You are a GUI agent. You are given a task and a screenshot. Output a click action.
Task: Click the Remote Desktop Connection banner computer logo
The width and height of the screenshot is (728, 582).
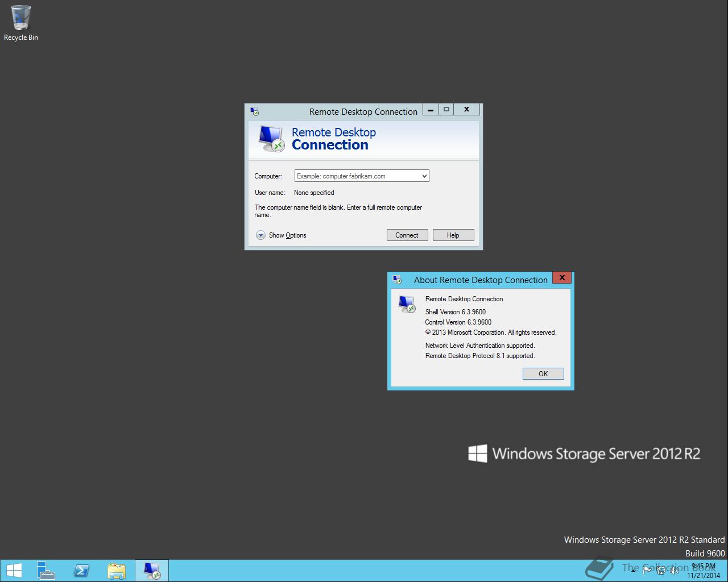tap(271, 139)
